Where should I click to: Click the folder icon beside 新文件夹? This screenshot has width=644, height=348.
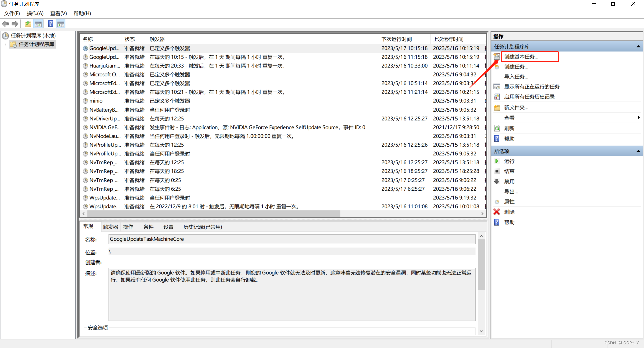click(497, 107)
